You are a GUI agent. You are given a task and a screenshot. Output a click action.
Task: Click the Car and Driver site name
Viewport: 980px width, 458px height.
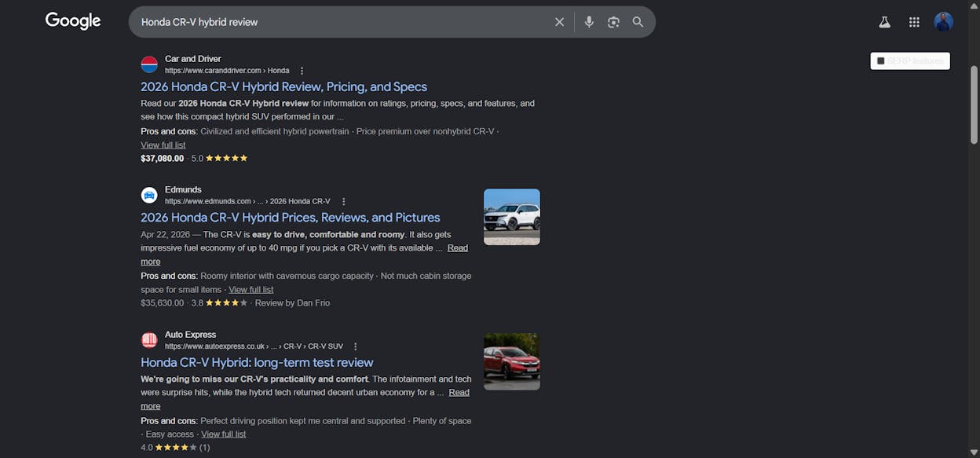pos(193,59)
